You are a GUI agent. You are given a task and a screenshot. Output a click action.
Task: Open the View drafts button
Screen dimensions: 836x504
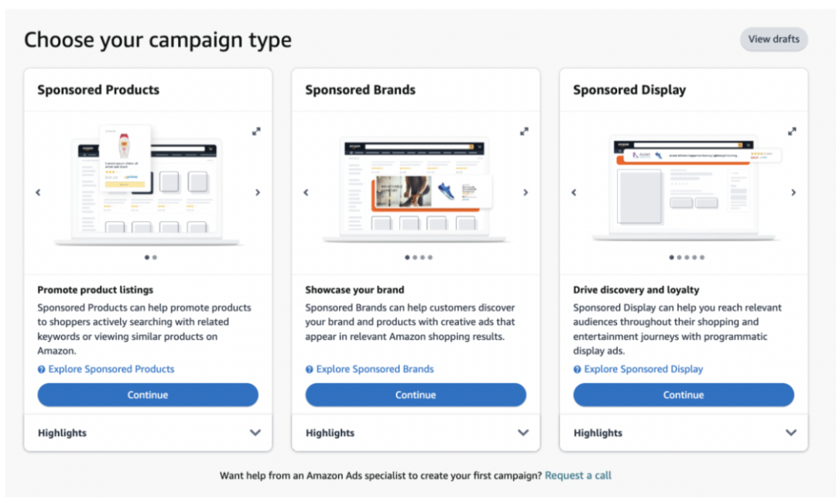point(773,39)
